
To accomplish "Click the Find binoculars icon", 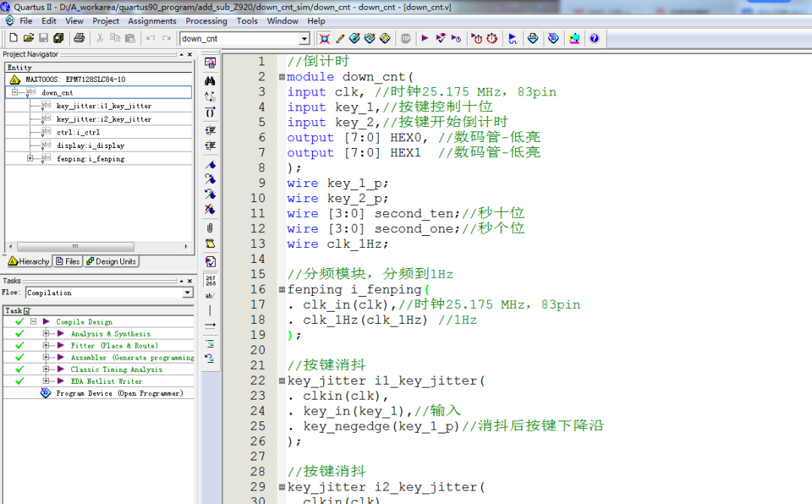I will [x=211, y=80].
